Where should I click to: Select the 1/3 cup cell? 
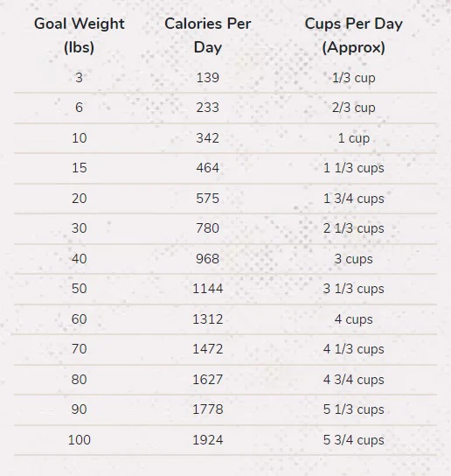coord(354,78)
